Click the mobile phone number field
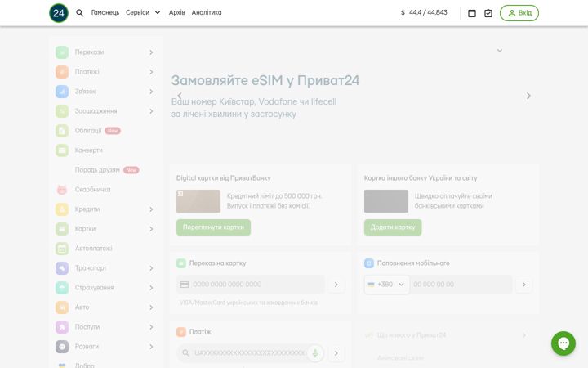This screenshot has width=588, height=368. [x=461, y=285]
